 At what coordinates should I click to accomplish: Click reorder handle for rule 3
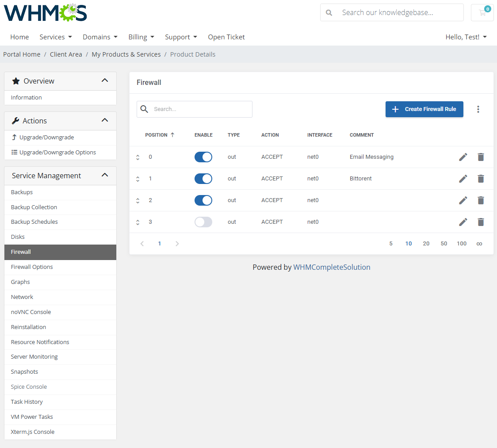[x=138, y=222]
